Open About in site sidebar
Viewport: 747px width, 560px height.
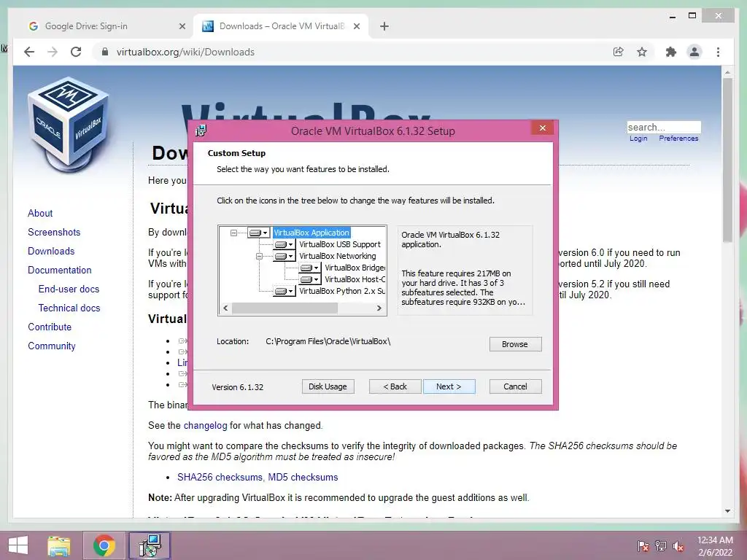coord(40,214)
